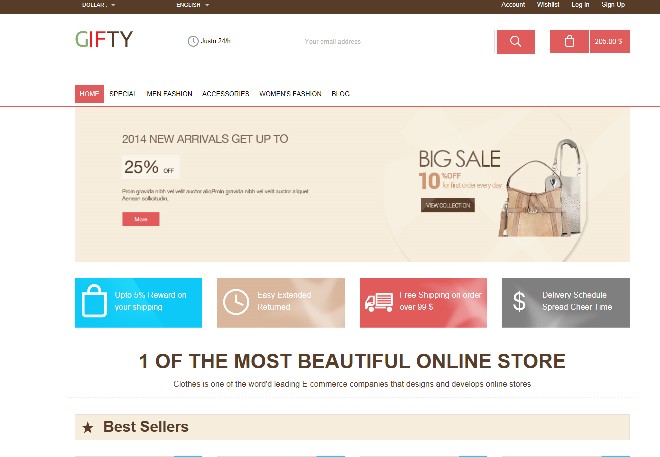Open the Wishlist link in top bar
660x457 pixels.
pos(548,5)
